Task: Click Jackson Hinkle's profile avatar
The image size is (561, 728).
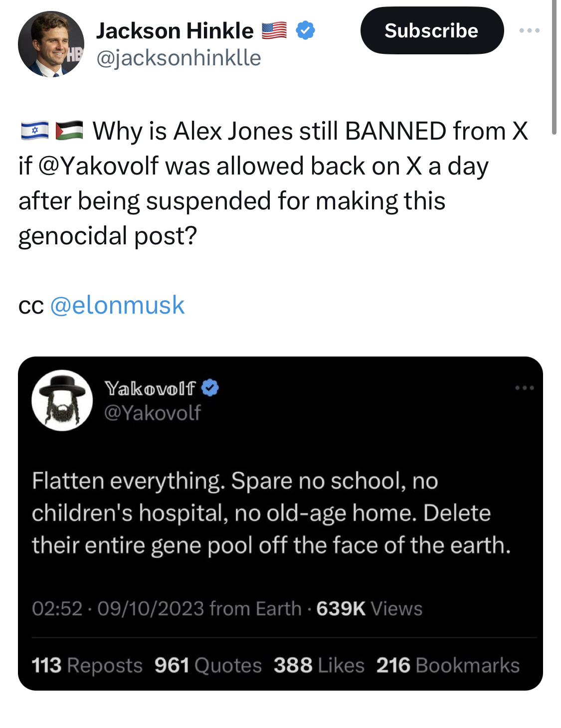Action: tap(51, 44)
